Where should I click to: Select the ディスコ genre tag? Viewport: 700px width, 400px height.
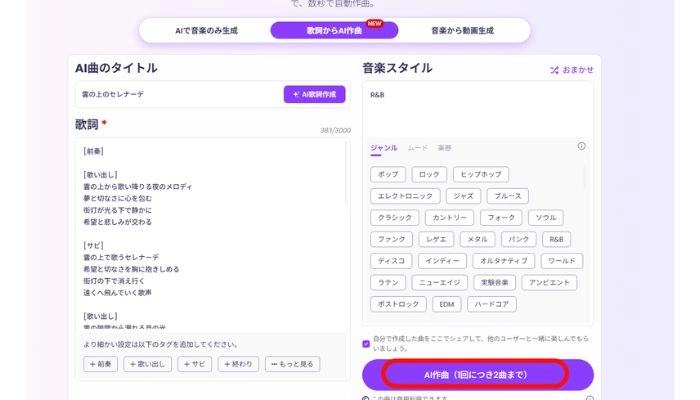391,261
